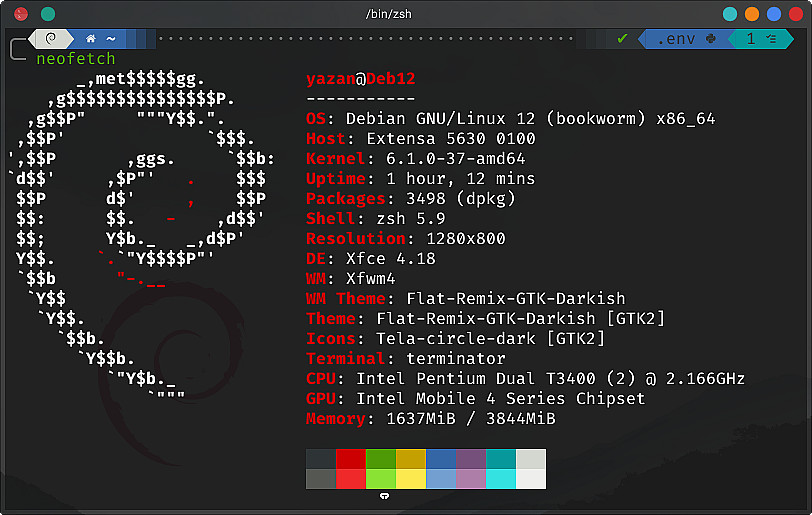The height and width of the screenshot is (515, 812).
Task: Click the blue titlebar button
Action: tap(774, 14)
